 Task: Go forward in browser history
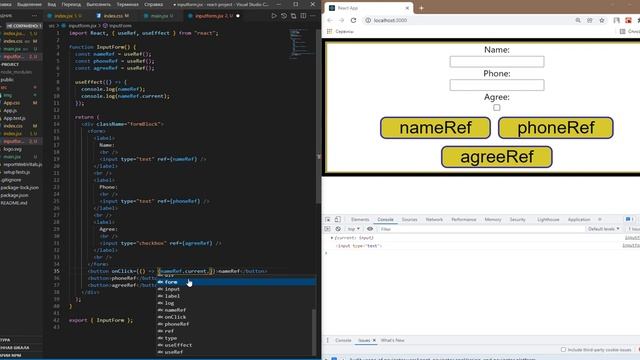pyautogui.click(x=341, y=20)
